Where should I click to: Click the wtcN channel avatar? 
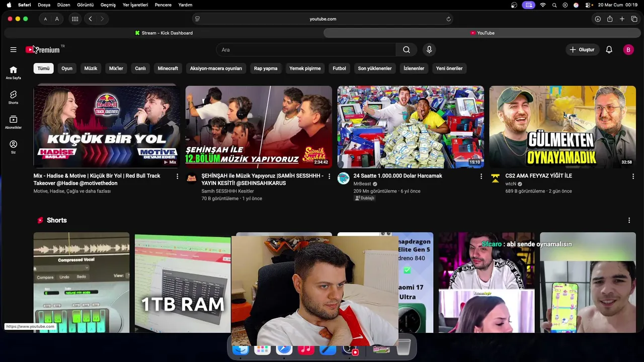click(495, 178)
